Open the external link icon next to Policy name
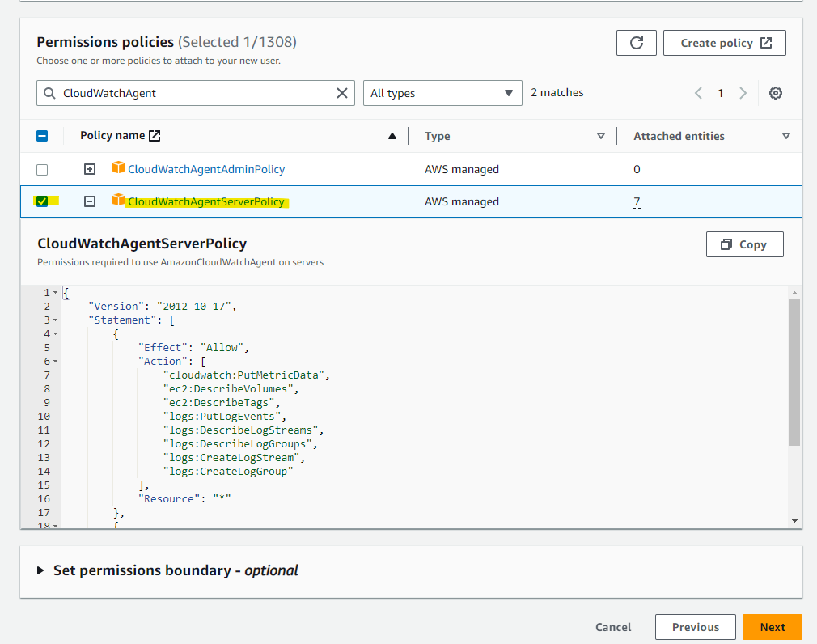Viewport: 817px width, 644px height. [x=155, y=135]
